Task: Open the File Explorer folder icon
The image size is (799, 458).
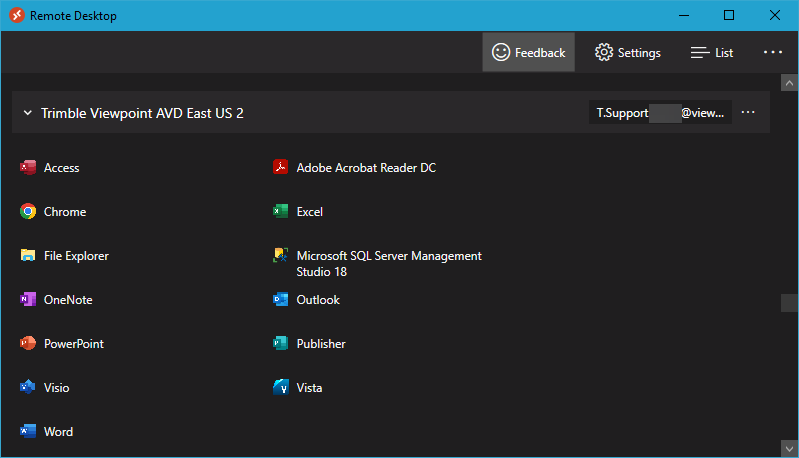Action: pos(28,255)
